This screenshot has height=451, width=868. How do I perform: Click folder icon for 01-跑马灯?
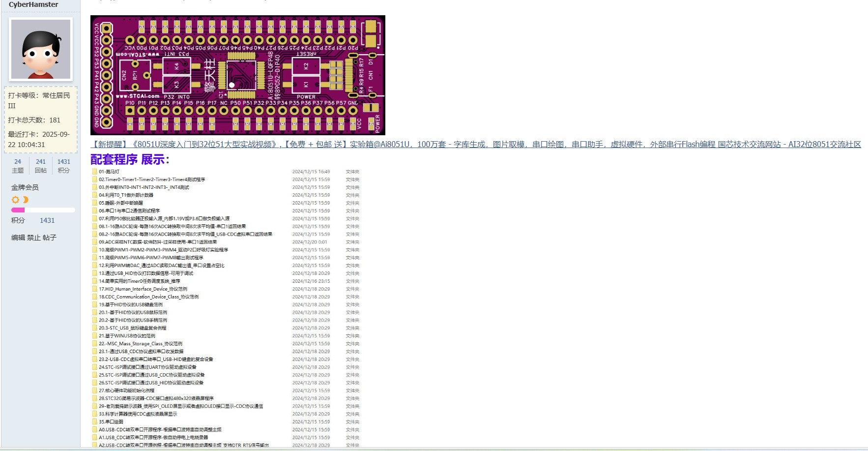point(95,172)
